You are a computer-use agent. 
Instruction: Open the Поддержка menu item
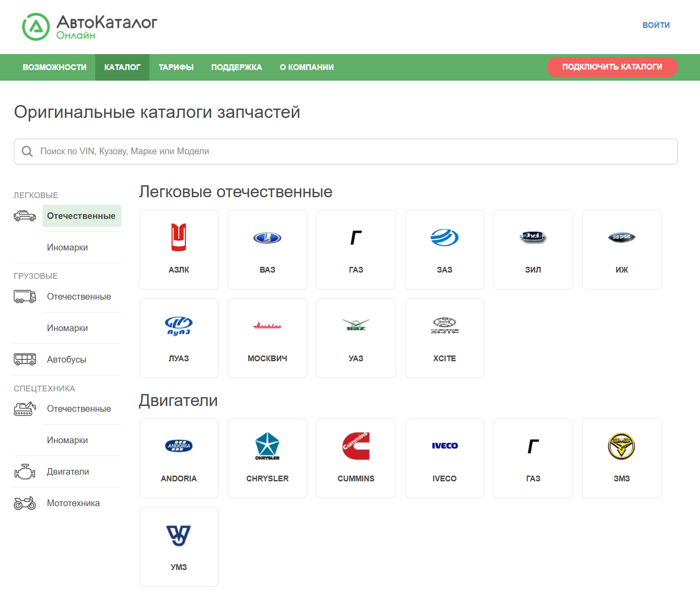click(237, 67)
